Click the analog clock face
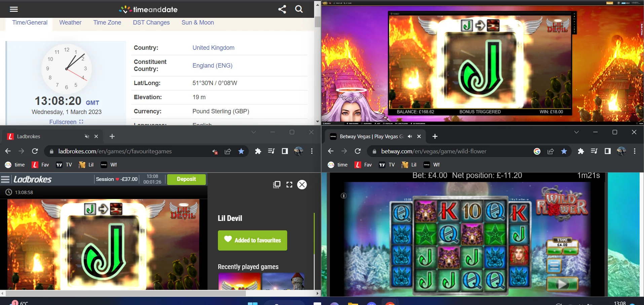This screenshot has height=305, width=644. (67, 69)
